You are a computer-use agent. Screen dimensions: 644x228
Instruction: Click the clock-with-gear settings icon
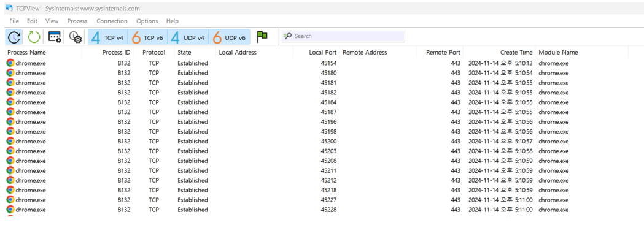(75, 37)
